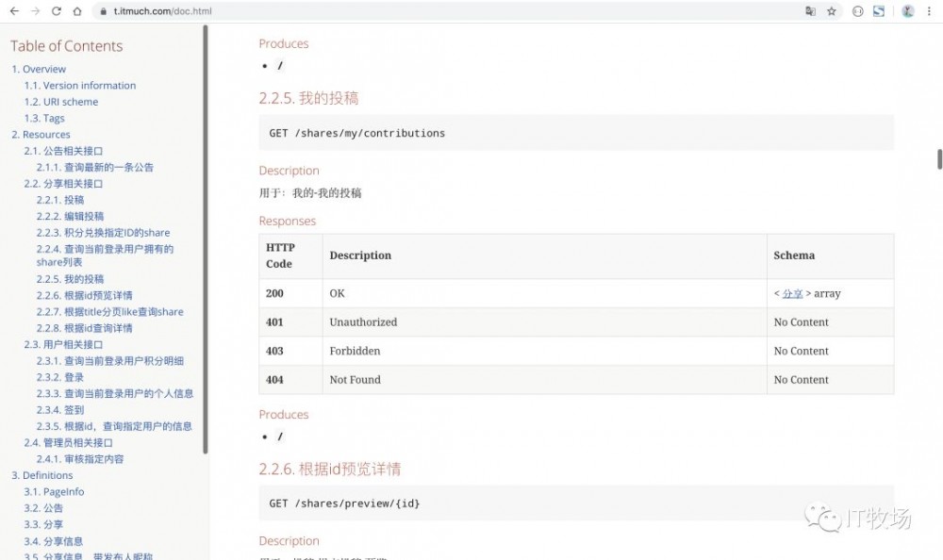Click the Not Found description cell
Viewport: 943px width, 560px height.
point(545,380)
